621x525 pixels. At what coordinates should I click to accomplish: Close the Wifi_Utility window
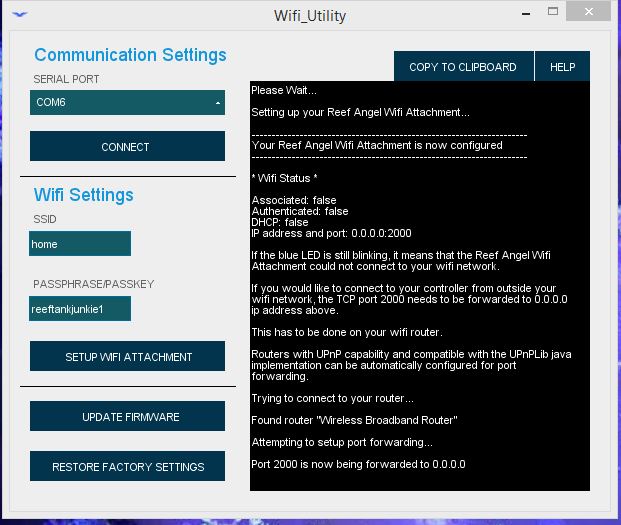pyautogui.click(x=589, y=11)
